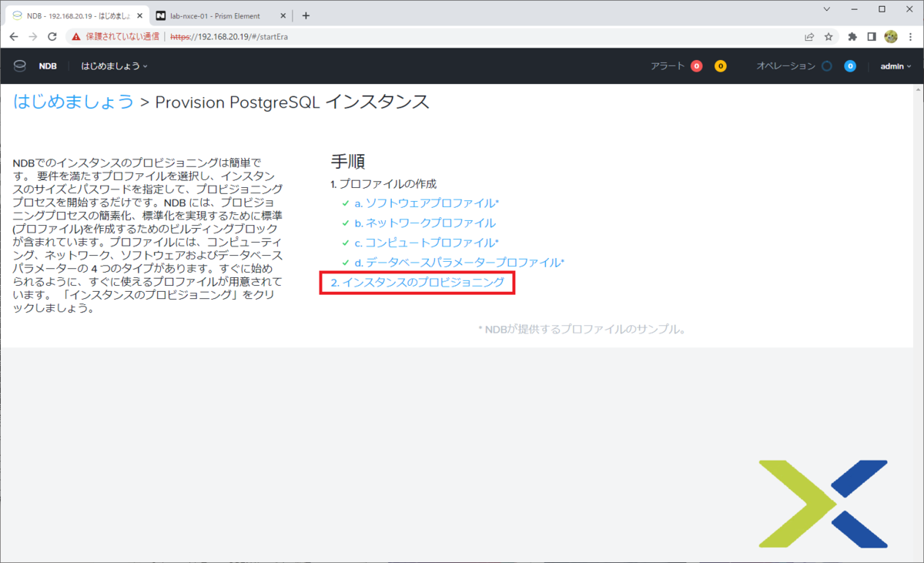Click the NDB sample profile footnote
The height and width of the screenshot is (563, 924).
582,329
